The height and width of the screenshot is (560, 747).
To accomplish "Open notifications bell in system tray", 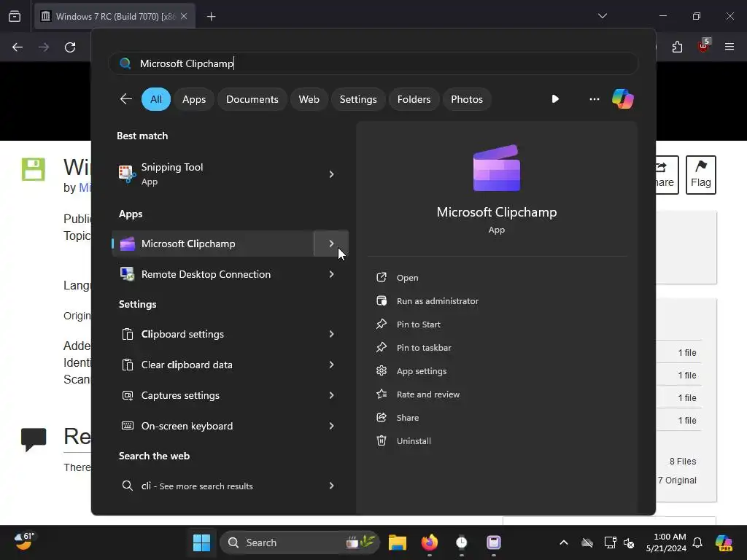I will [x=697, y=542].
